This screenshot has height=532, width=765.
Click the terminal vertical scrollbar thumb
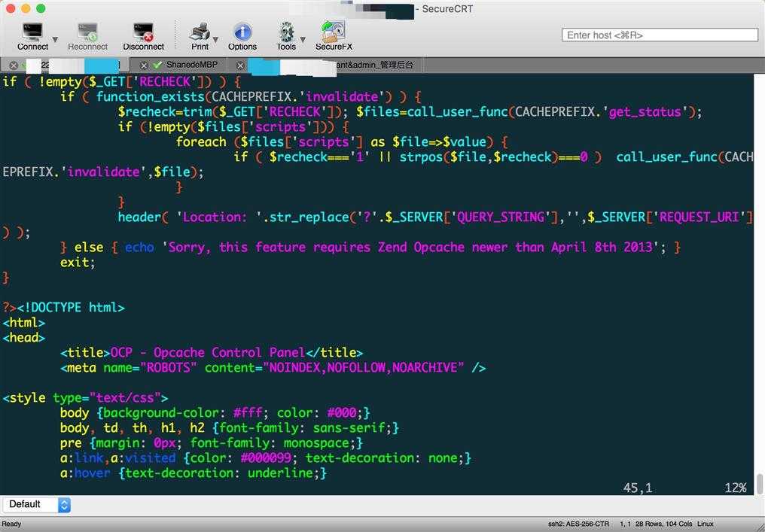[x=760, y=484]
